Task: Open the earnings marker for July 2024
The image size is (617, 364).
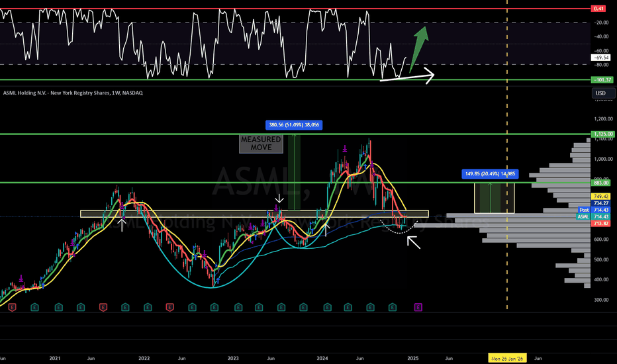Action: (370, 307)
